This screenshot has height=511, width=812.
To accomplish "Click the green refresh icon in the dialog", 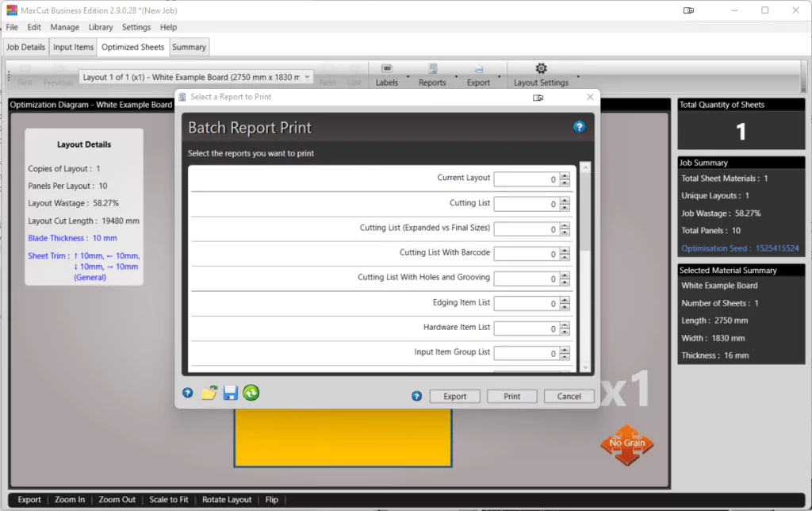I will click(x=251, y=393).
